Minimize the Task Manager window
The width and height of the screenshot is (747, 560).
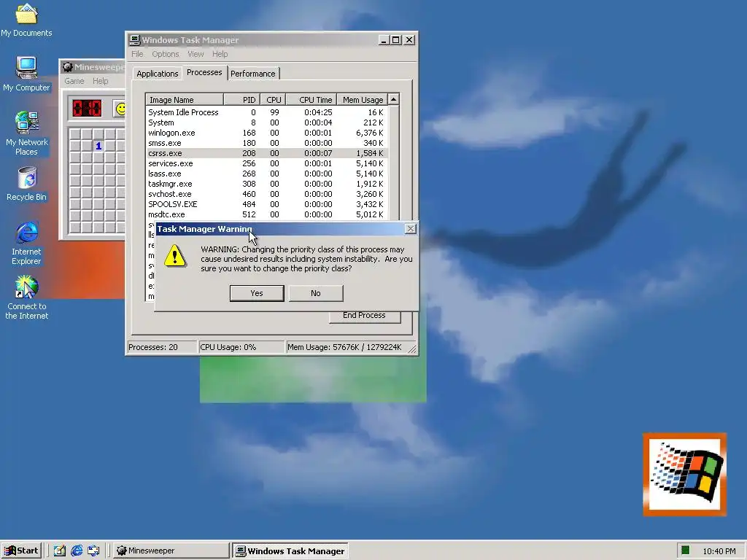tap(384, 40)
